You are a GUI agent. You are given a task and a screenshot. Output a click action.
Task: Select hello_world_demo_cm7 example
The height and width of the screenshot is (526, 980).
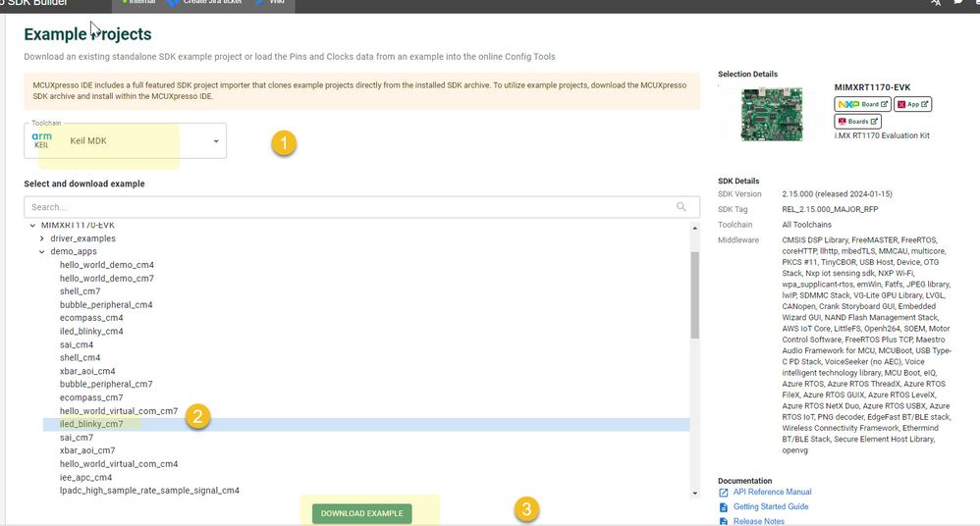(x=107, y=278)
